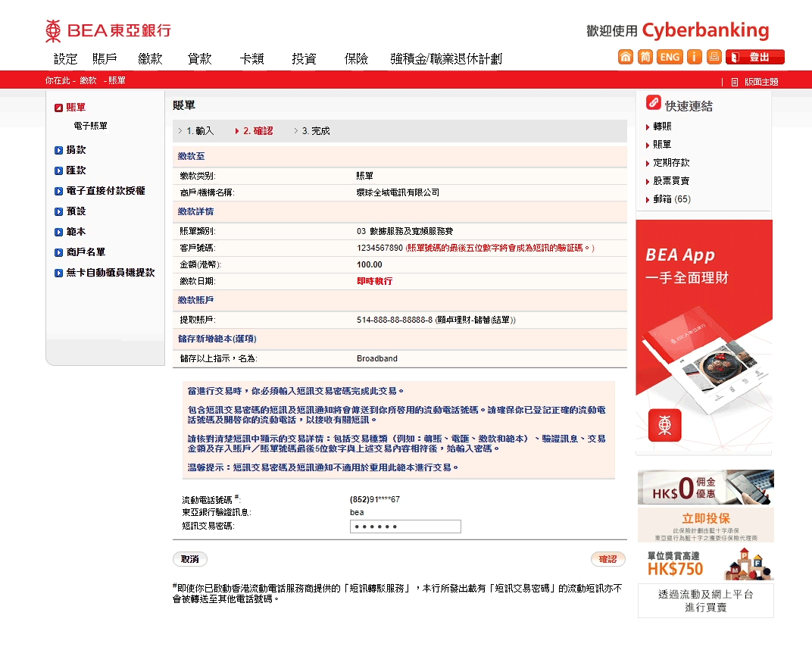
Task: Open the 投資 menu
Action: pyautogui.click(x=304, y=59)
